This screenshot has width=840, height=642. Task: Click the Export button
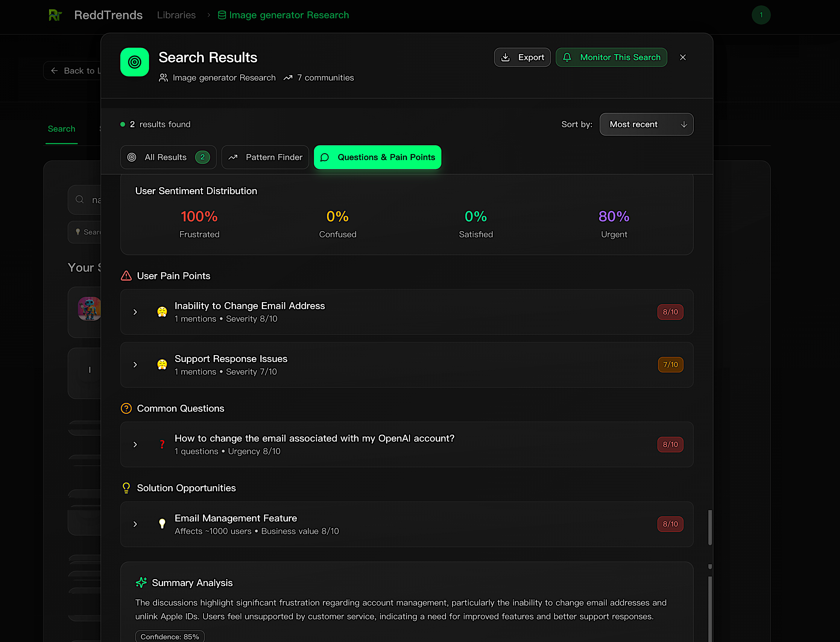tap(522, 57)
